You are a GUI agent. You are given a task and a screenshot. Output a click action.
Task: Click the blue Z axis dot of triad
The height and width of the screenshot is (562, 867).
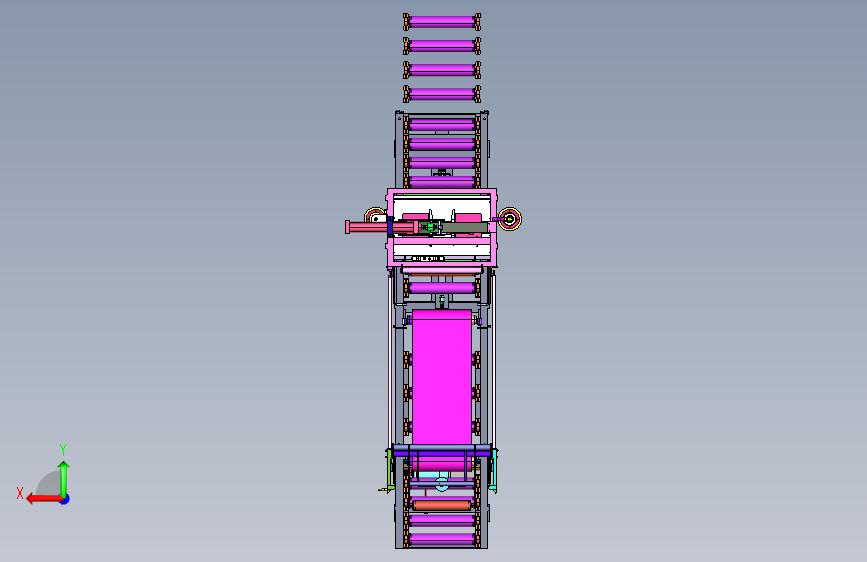click(65, 499)
